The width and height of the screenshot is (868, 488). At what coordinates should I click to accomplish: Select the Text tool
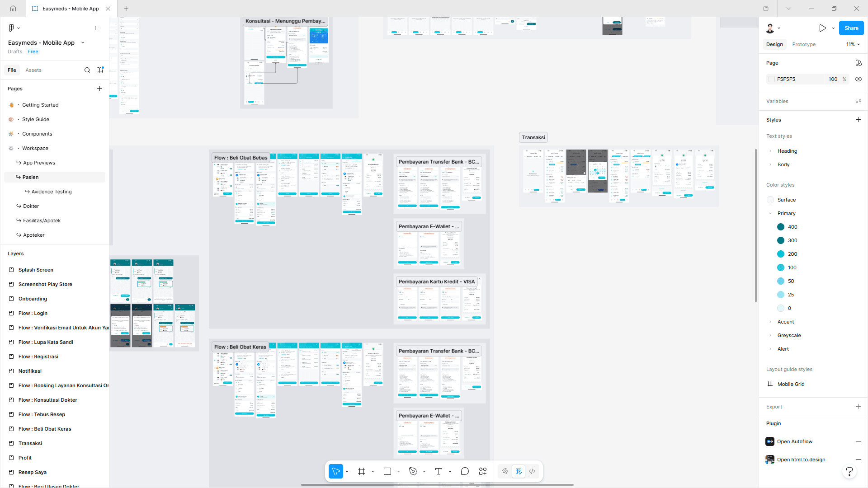click(x=439, y=471)
